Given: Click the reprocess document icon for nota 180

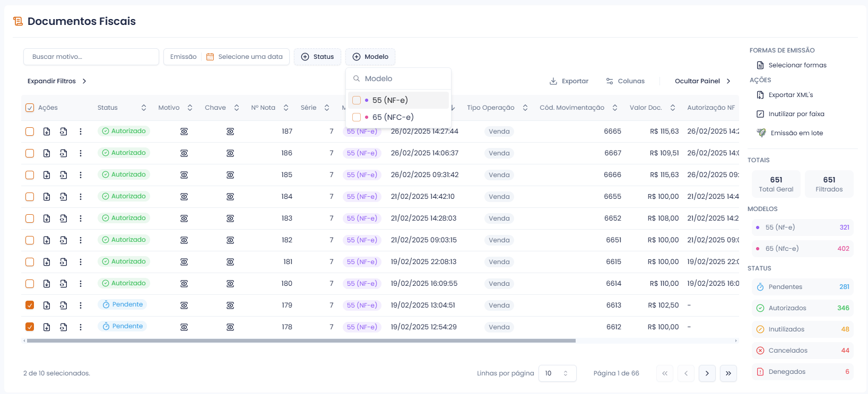Looking at the screenshot, I should pyautogui.click(x=64, y=284).
